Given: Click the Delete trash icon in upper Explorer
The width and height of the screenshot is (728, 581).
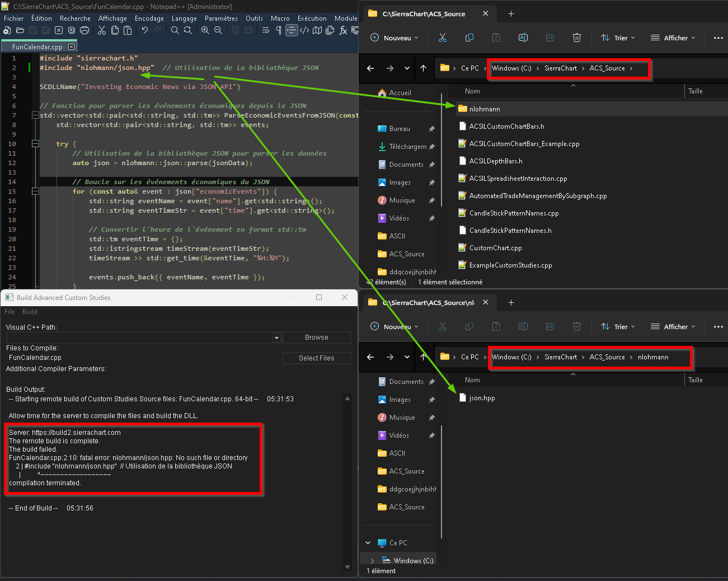Looking at the screenshot, I should pyautogui.click(x=577, y=38).
